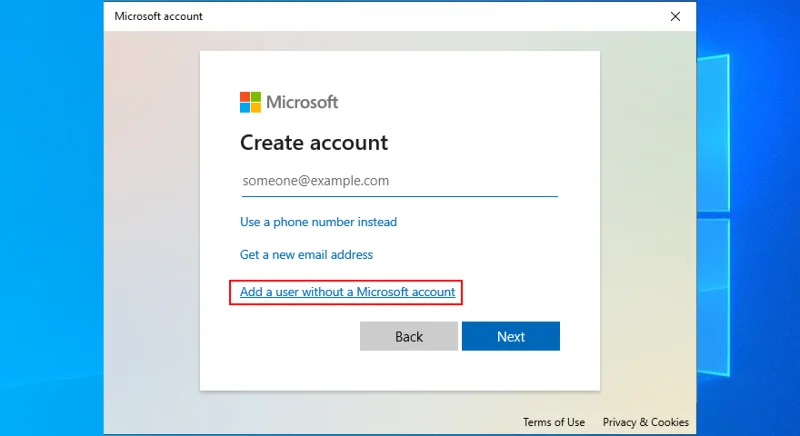Open 'Use a phone number instead' link
Image resolution: width=800 pixels, height=436 pixels.
(x=318, y=222)
